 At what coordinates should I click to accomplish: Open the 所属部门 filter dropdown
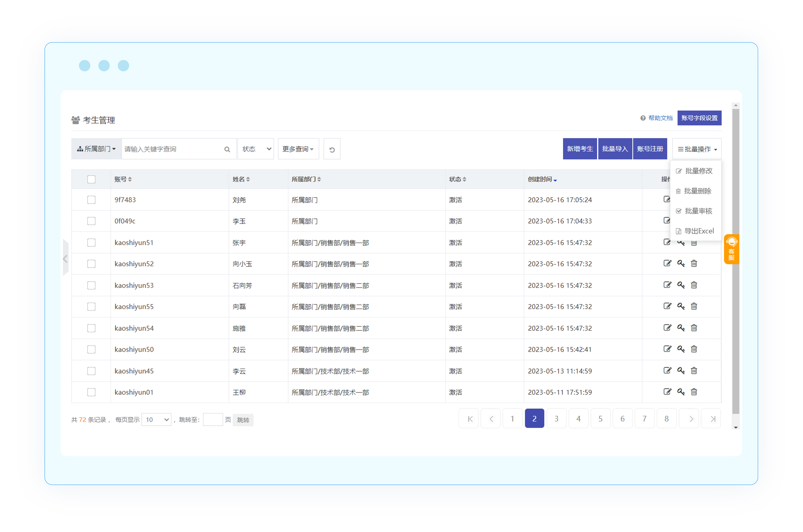pyautogui.click(x=96, y=149)
